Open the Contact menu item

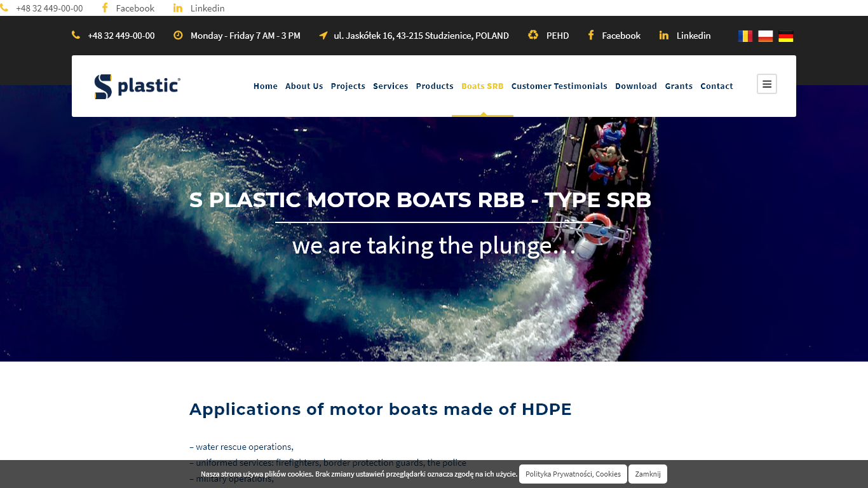point(717,86)
